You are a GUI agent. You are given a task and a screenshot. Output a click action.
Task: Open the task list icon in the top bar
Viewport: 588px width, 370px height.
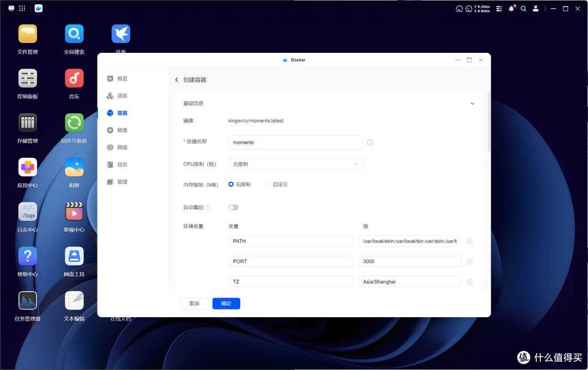(499, 9)
